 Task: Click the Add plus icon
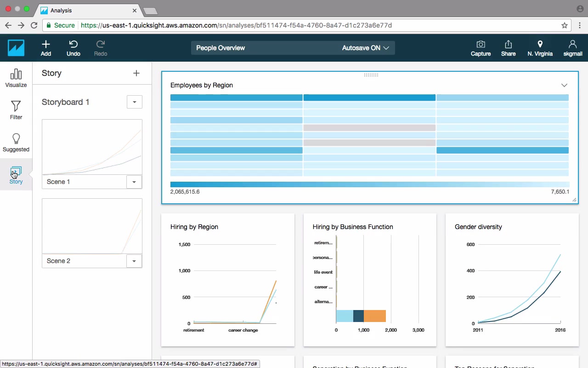[46, 44]
